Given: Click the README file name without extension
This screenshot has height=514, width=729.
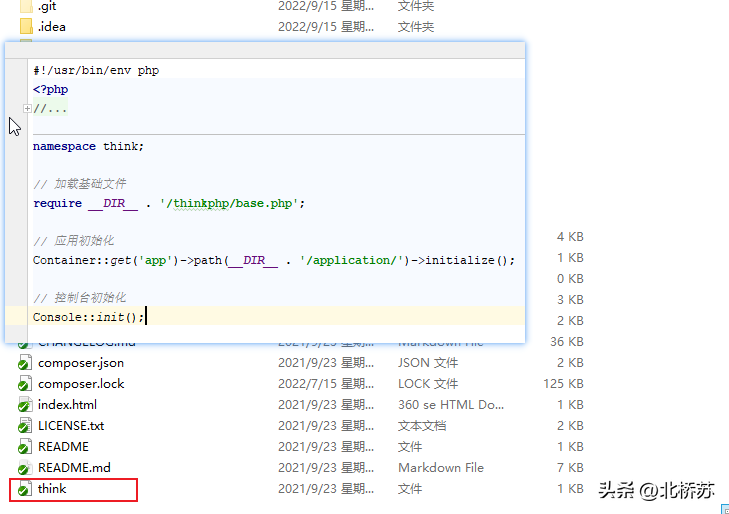Looking at the screenshot, I should (63, 447).
